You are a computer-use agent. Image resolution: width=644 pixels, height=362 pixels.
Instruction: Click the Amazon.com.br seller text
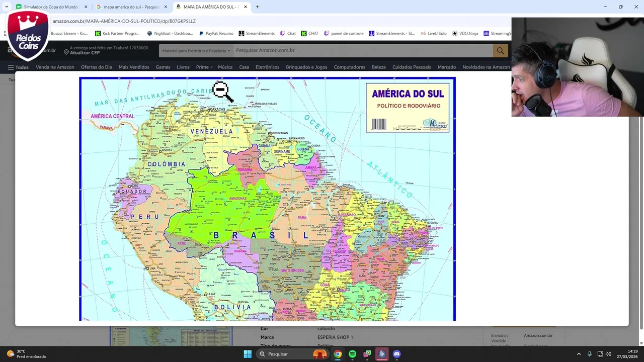click(538, 335)
